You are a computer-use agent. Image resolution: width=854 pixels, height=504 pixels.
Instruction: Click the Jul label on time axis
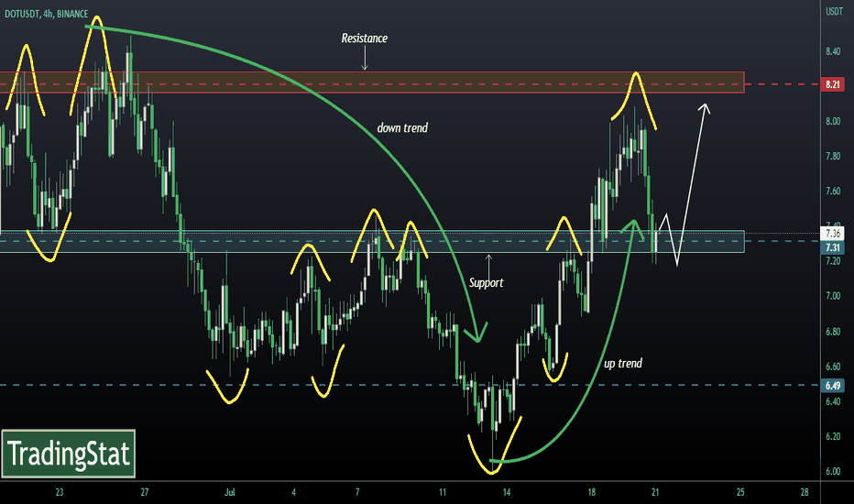click(229, 492)
